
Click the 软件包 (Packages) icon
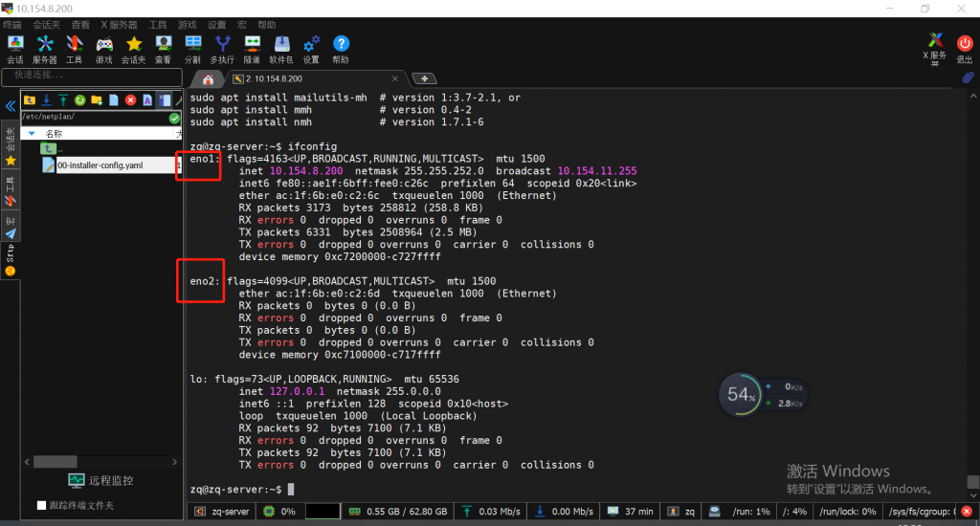pyautogui.click(x=281, y=49)
